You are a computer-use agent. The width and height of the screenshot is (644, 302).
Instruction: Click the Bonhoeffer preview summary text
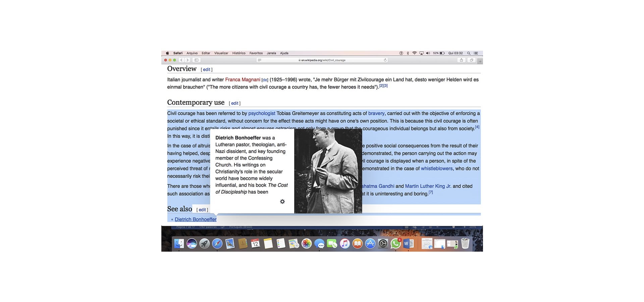tap(252, 165)
